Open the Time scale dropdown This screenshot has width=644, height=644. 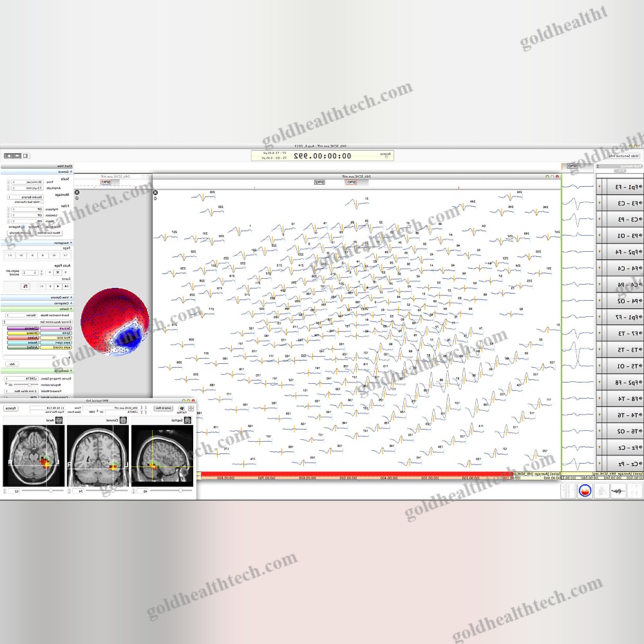click(x=28, y=182)
